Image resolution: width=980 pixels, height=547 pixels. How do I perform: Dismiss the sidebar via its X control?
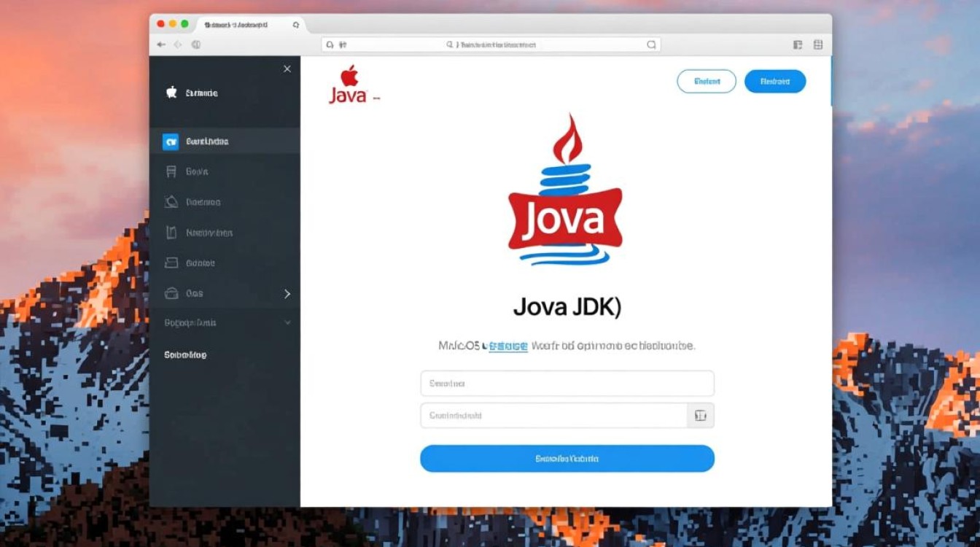pos(287,69)
